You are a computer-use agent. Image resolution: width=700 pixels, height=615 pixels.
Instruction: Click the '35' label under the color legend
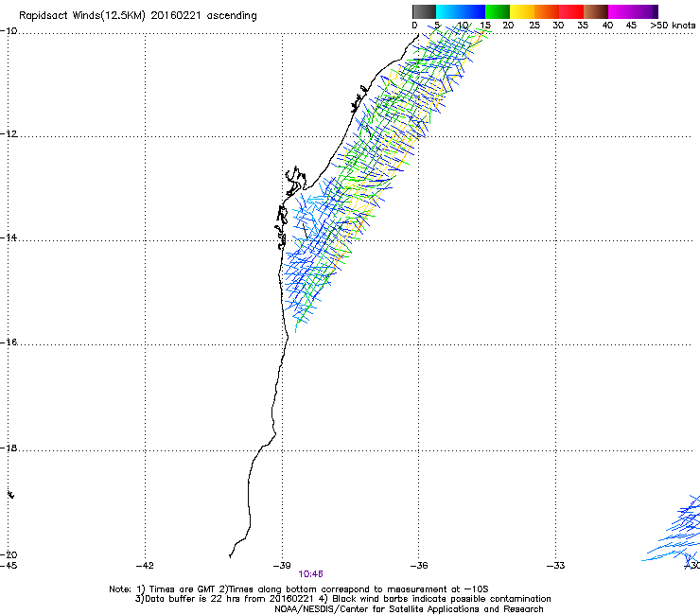point(583,26)
